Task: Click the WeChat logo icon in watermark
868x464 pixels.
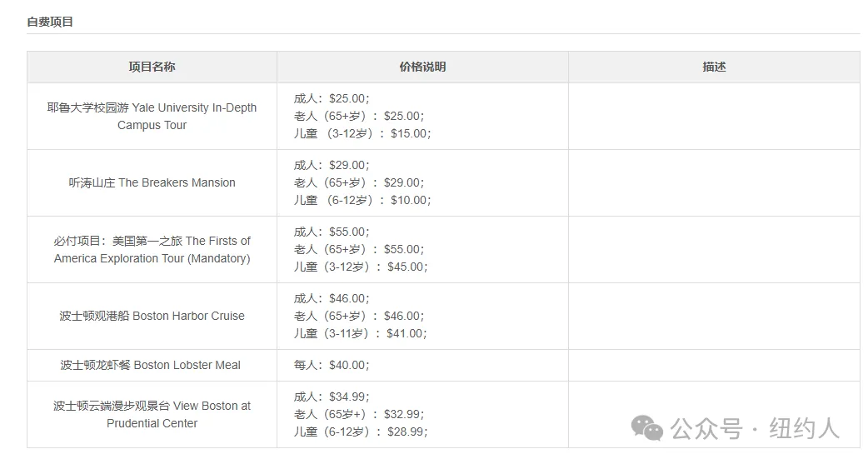Action: pyautogui.click(x=646, y=428)
